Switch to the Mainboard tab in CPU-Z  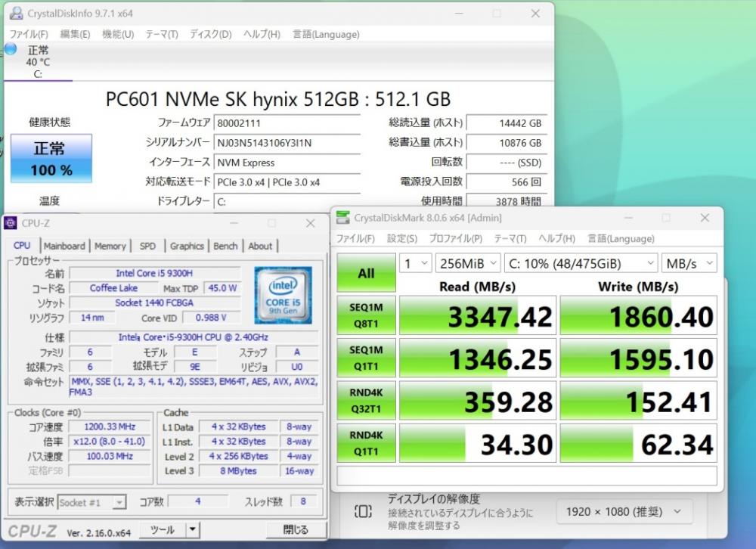tap(64, 246)
